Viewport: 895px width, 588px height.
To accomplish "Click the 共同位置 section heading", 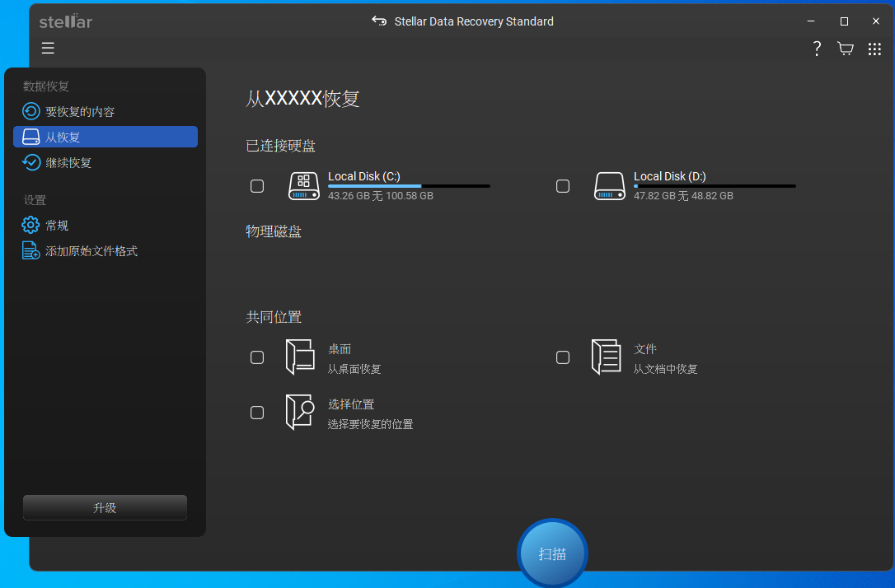I will tap(274, 317).
